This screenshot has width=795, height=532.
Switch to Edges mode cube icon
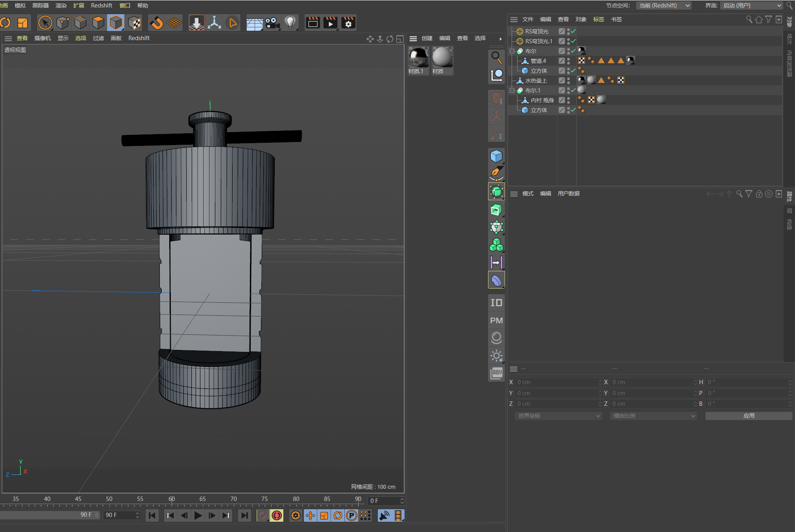81,23
